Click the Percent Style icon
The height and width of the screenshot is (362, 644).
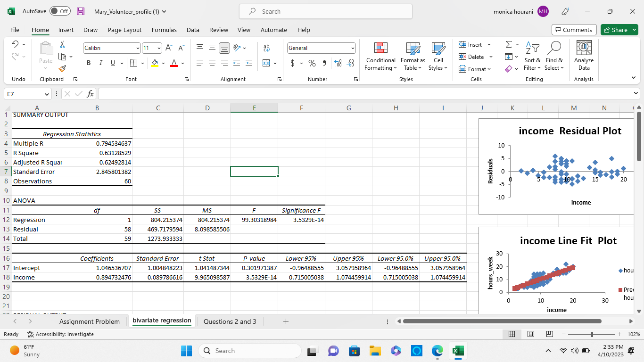[x=312, y=63]
